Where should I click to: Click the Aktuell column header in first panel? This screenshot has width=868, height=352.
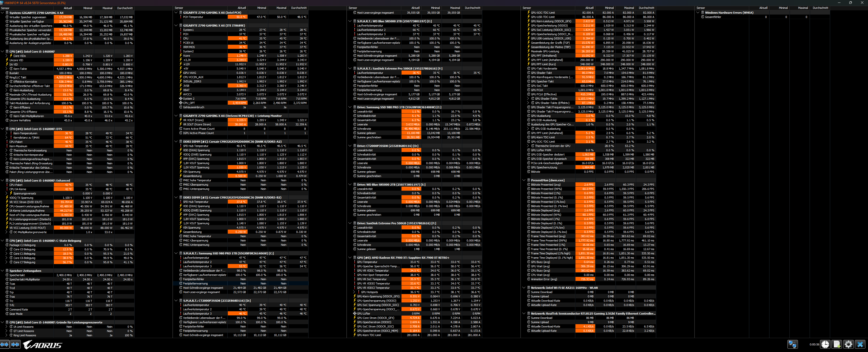68,8
